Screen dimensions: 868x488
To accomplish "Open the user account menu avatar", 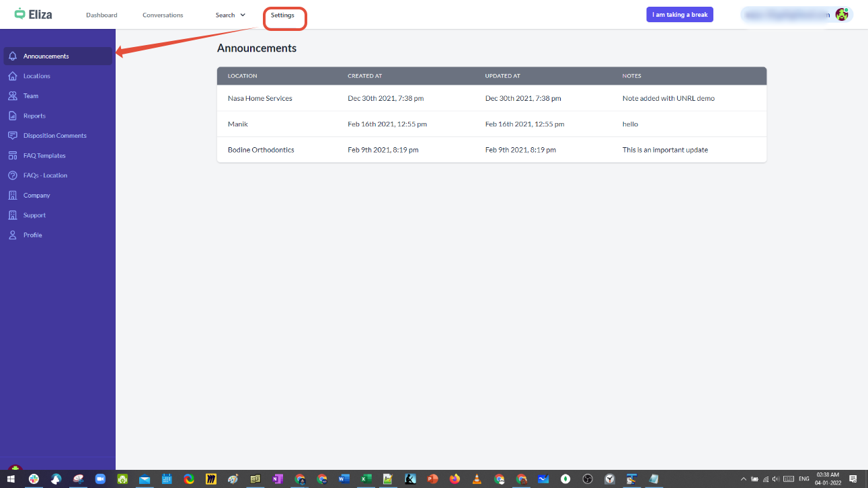I will point(841,15).
